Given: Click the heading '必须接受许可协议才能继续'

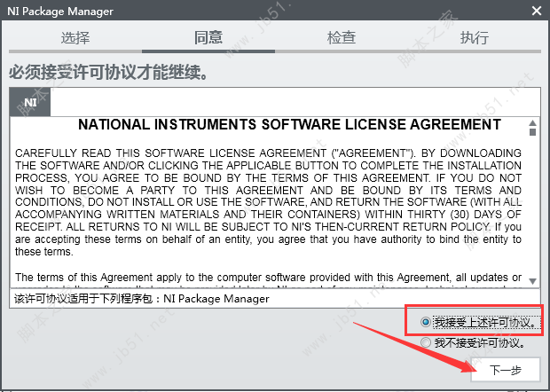Looking at the screenshot, I should click(x=108, y=72).
